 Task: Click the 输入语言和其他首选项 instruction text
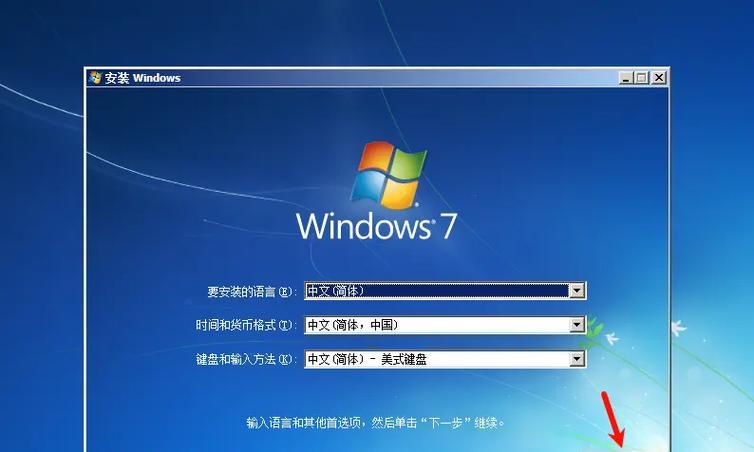[376, 423]
